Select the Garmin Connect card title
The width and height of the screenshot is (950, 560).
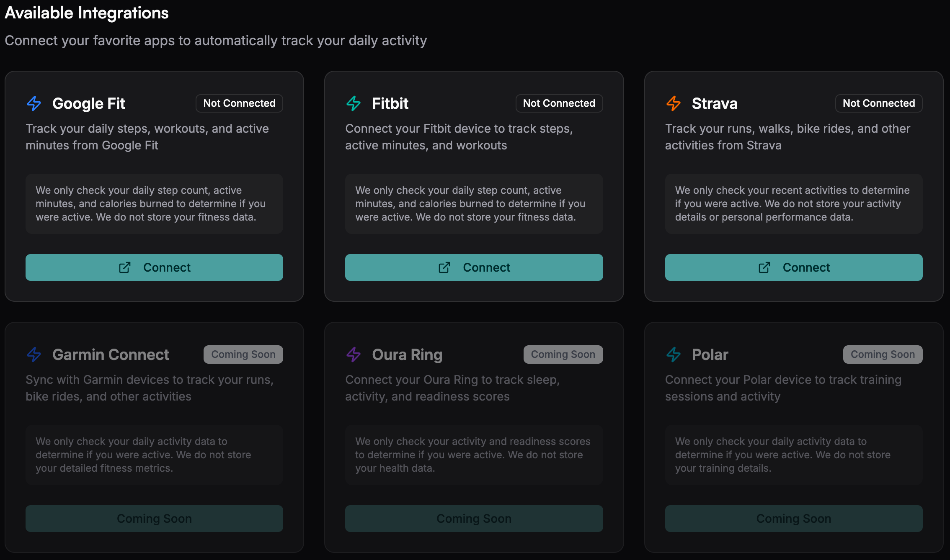click(111, 354)
